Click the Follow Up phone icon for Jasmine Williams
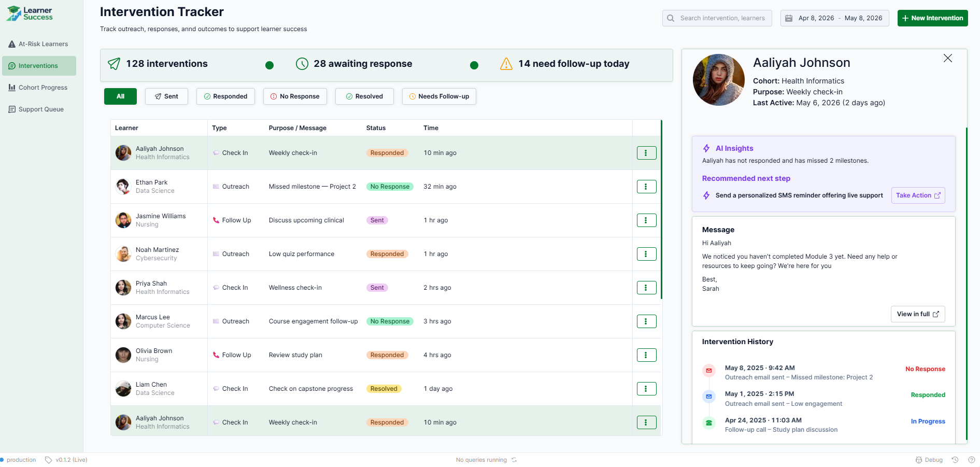 point(216,220)
